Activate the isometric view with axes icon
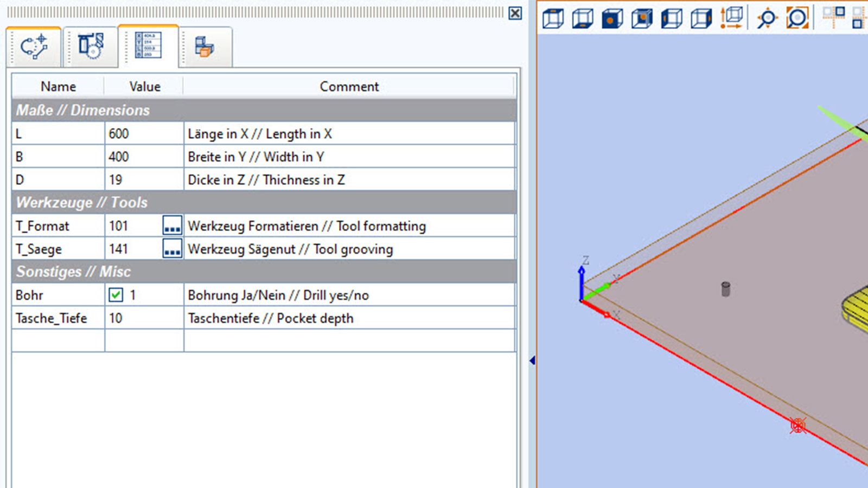 click(732, 18)
